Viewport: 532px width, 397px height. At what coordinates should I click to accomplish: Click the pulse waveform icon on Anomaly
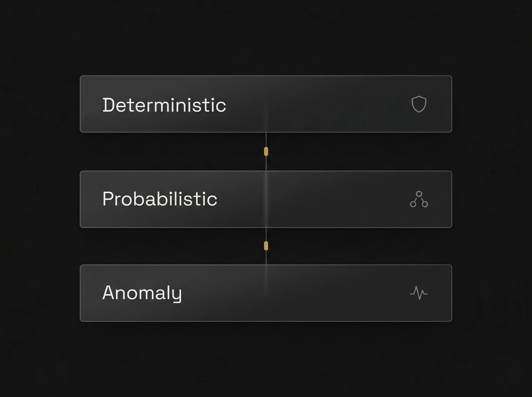(419, 293)
